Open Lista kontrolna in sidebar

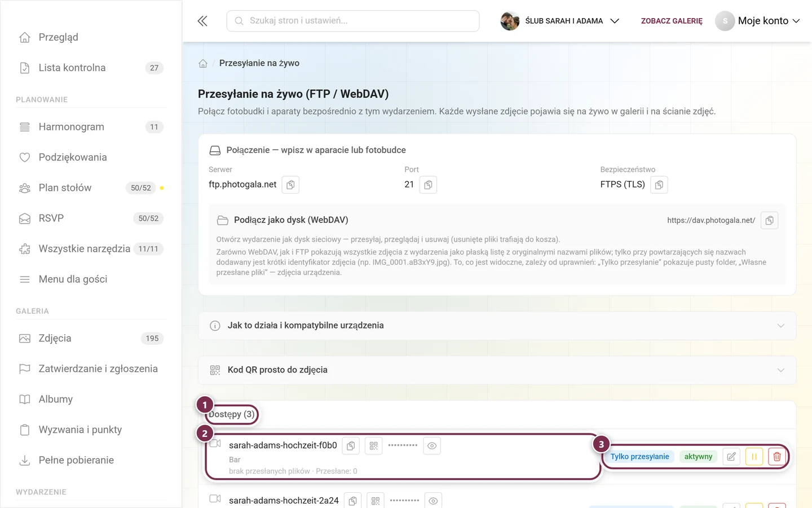click(91, 68)
